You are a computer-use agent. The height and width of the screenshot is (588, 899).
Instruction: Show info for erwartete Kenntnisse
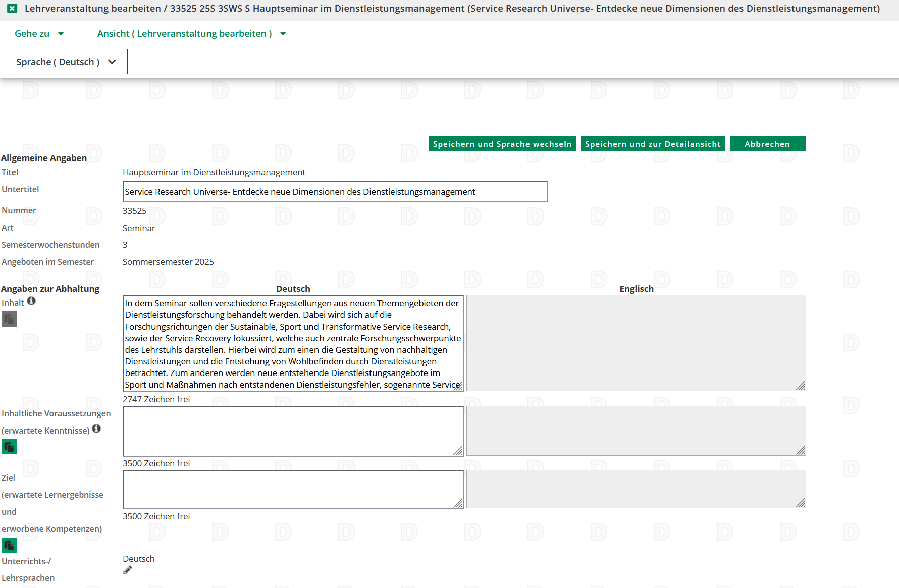coord(96,429)
